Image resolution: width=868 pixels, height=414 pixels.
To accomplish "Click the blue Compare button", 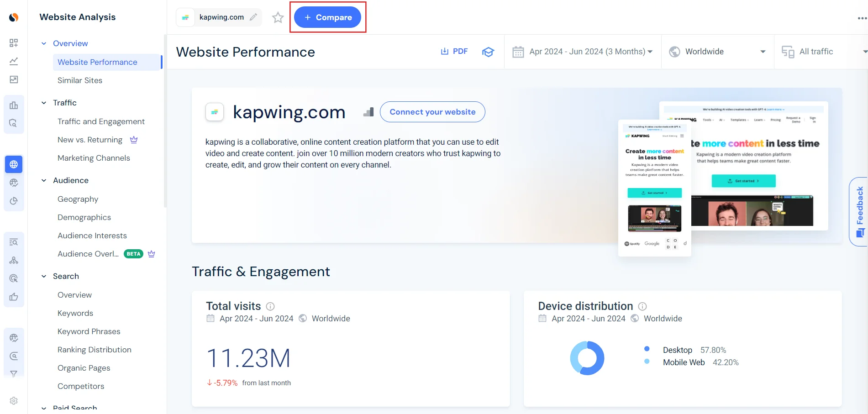I will point(327,17).
